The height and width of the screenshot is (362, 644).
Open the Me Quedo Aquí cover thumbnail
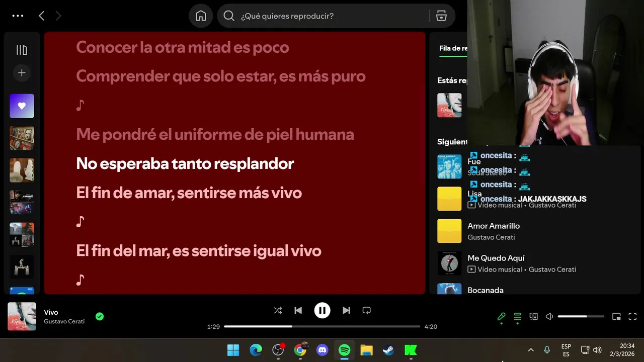(x=449, y=263)
